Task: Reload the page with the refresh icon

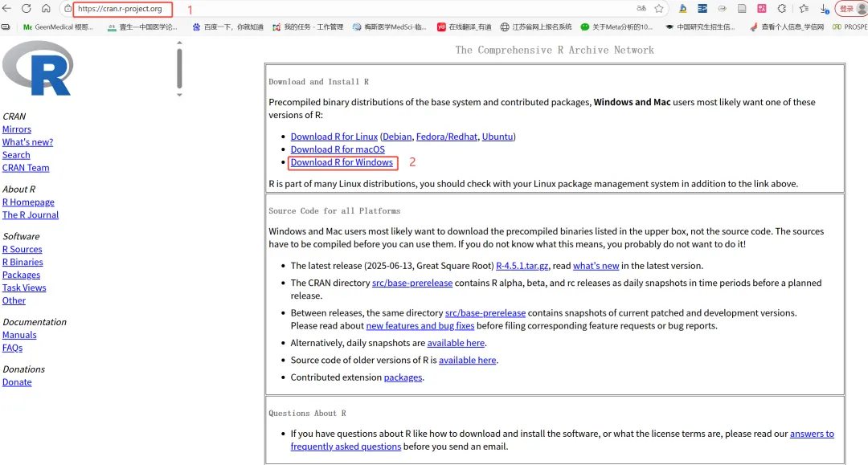Action: [x=26, y=8]
